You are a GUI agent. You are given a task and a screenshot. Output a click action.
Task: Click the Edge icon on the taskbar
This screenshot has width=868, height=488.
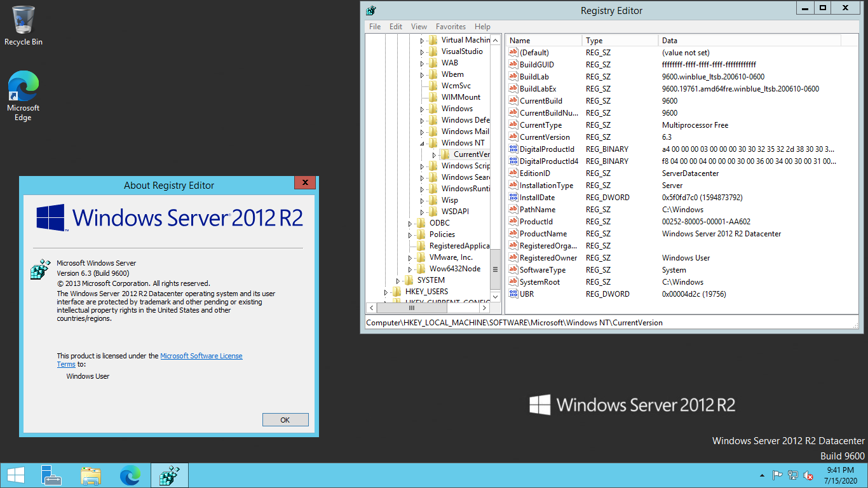(130, 475)
